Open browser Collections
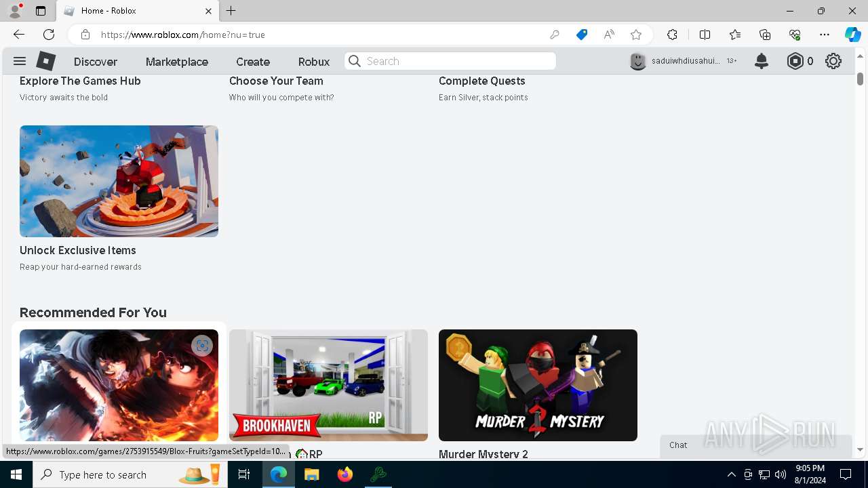Screen dimensions: 868x488 click(x=765, y=35)
